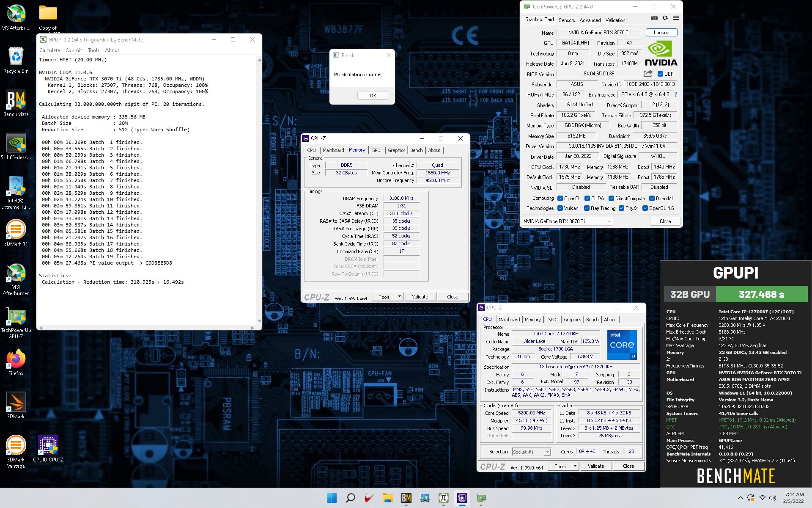Launch BenchMate desktop shortcut

coord(16,103)
